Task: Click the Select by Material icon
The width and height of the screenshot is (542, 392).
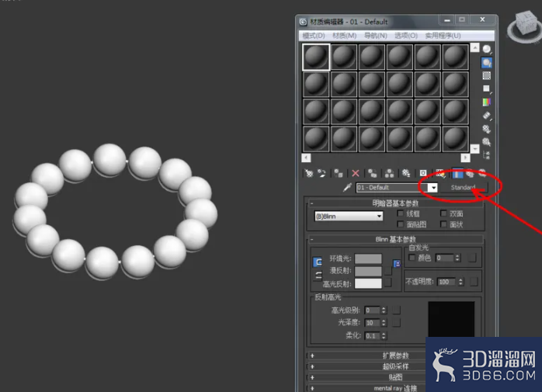Action: [x=487, y=142]
